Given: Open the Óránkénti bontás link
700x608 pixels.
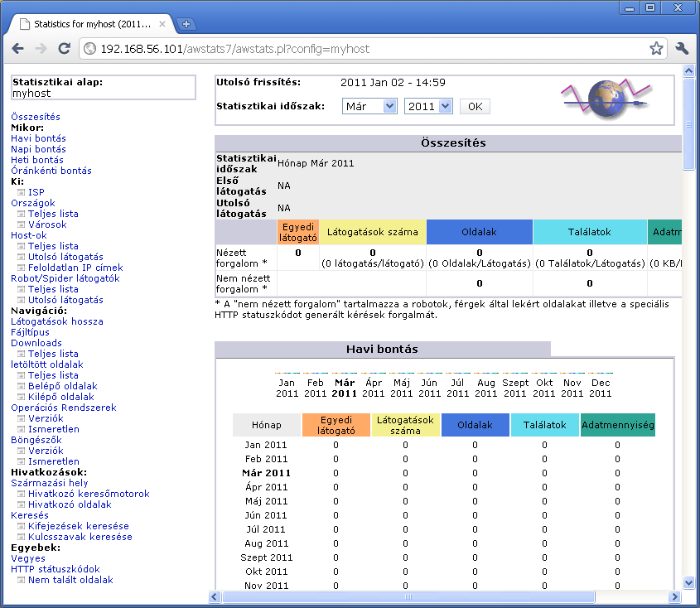Looking at the screenshot, I should [x=51, y=171].
